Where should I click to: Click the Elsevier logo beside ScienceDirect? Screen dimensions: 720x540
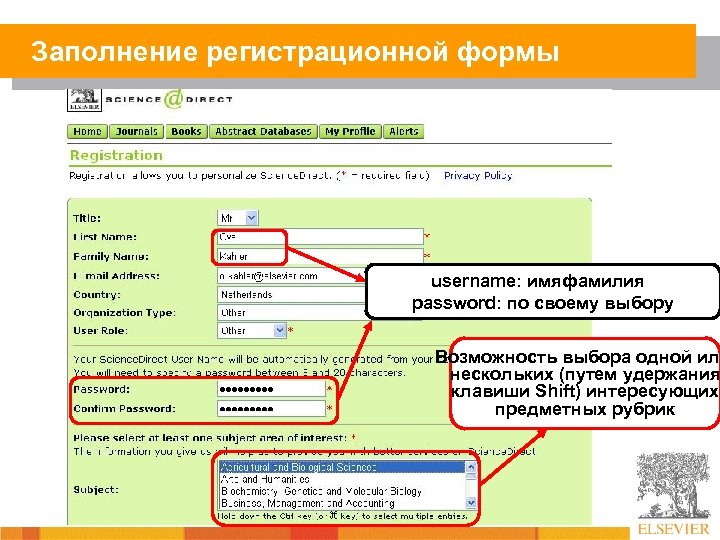(84, 99)
